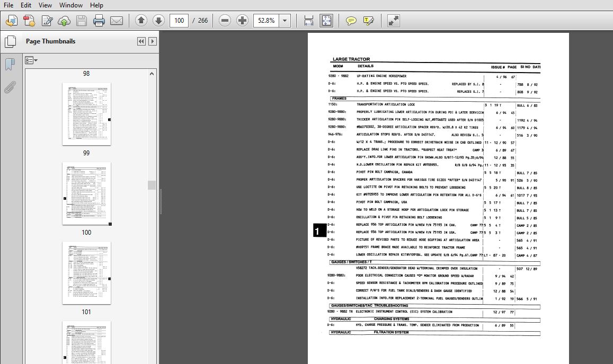The image size is (613, 364).
Task: Click the fit width scrolling icon
Action: (308, 20)
